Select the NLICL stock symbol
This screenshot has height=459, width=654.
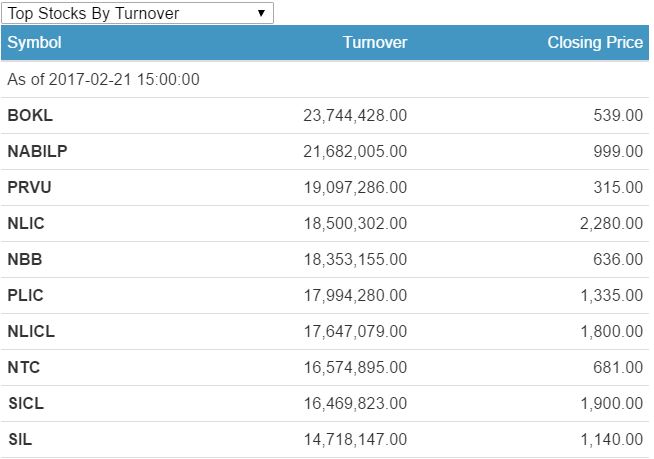[31, 331]
